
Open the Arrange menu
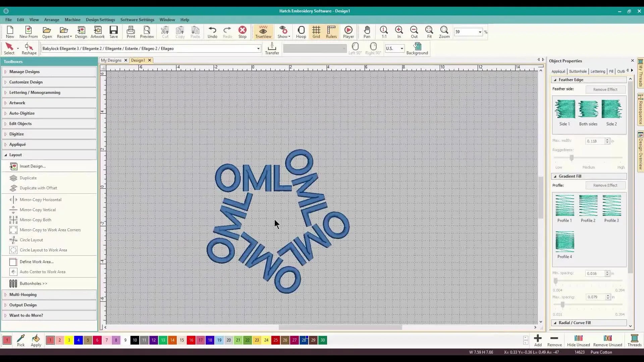pyautogui.click(x=52, y=20)
